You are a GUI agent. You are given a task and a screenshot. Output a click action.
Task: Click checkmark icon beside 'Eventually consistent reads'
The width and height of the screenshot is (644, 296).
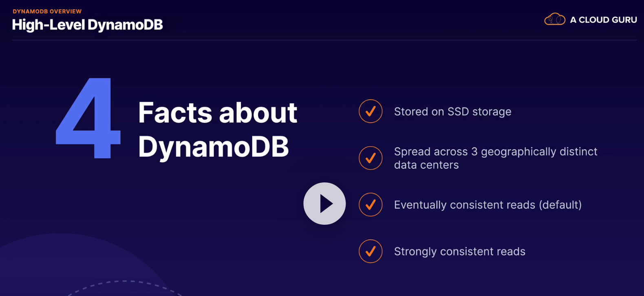point(371,204)
